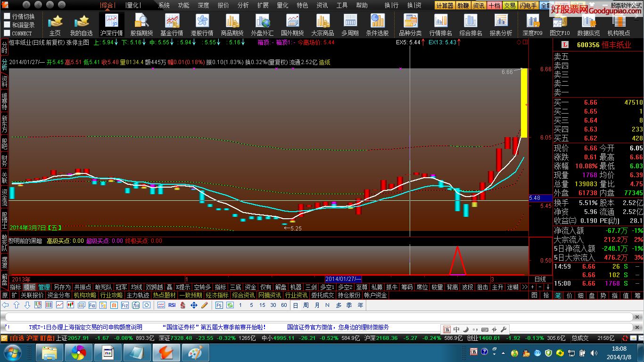Click the candlestick chart type icon

point(71,305)
